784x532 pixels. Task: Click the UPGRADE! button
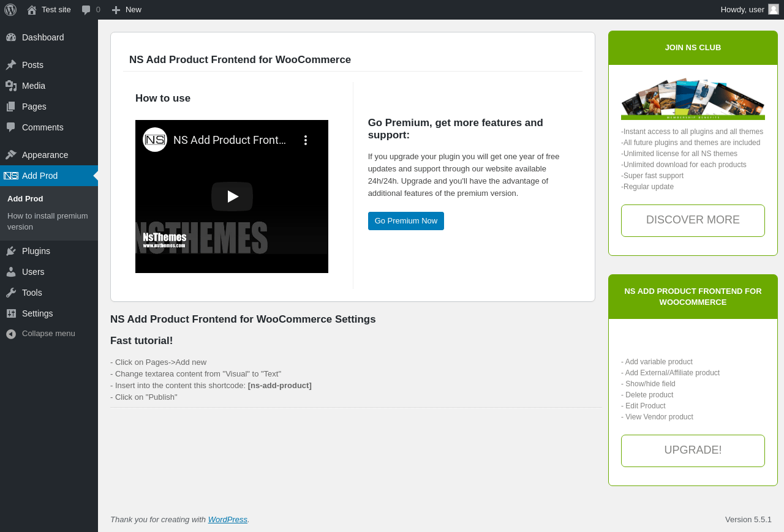(693, 451)
